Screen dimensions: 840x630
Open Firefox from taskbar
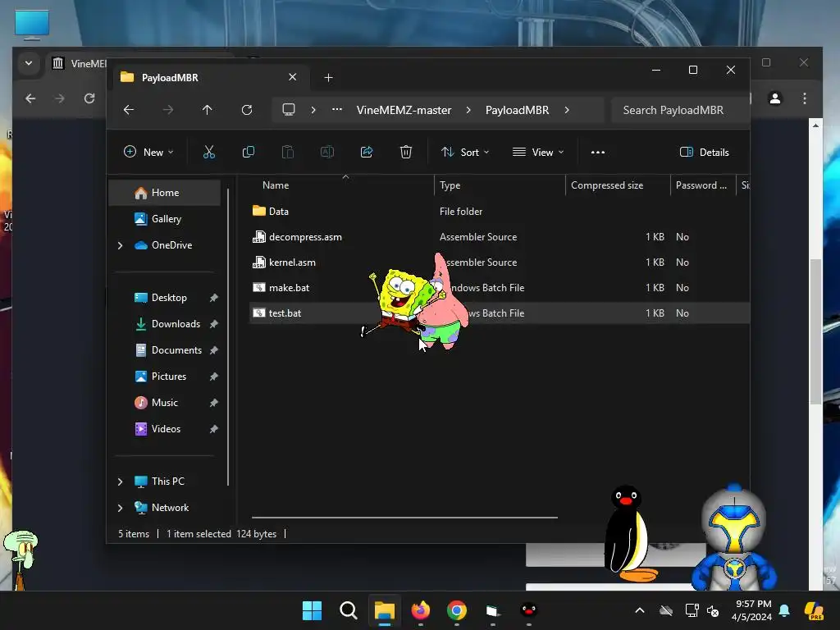tap(421, 610)
